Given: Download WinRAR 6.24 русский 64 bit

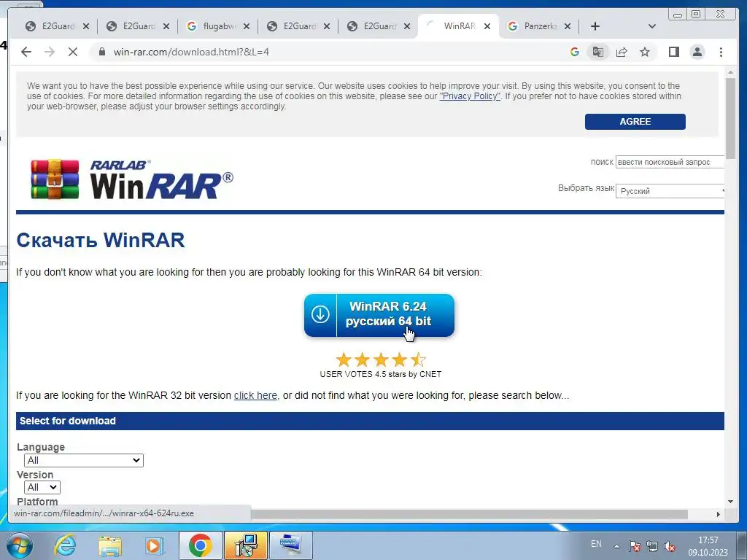Looking at the screenshot, I should tap(379, 315).
